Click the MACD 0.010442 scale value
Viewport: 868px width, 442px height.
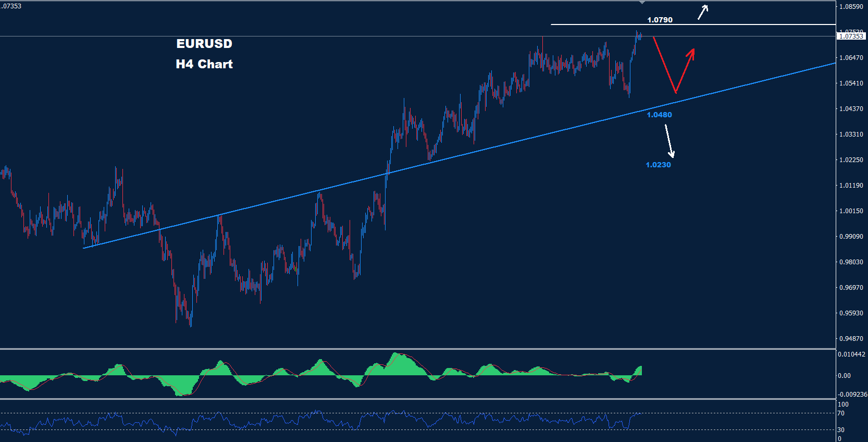tap(851, 354)
